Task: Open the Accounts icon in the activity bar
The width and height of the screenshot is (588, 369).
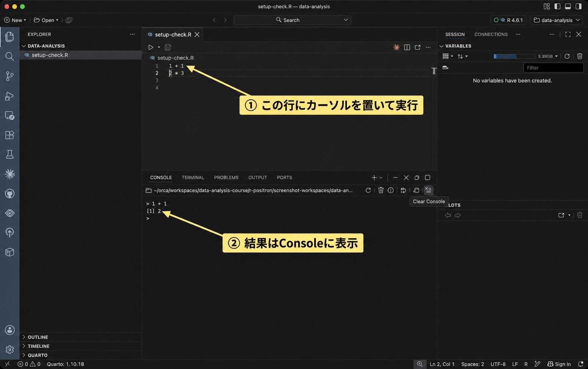Action: [10, 330]
